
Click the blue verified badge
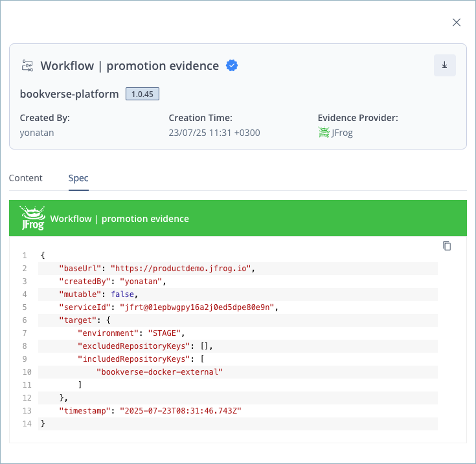click(x=232, y=65)
